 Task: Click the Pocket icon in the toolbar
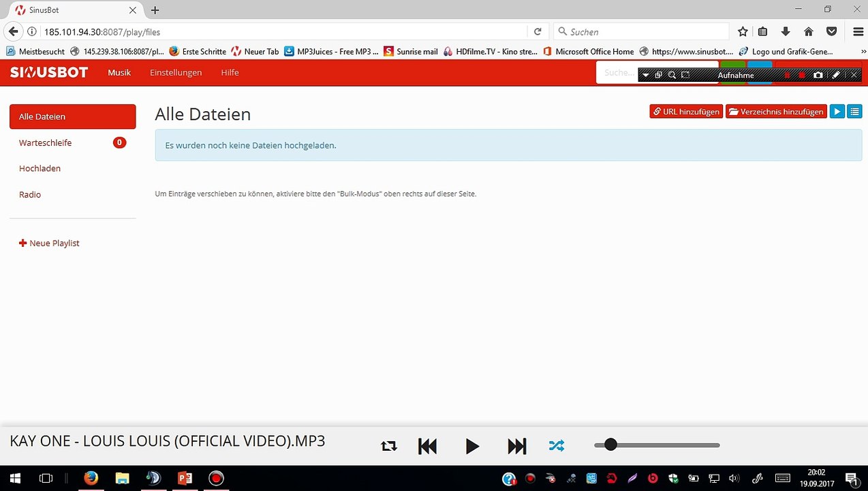pyautogui.click(x=831, y=31)
